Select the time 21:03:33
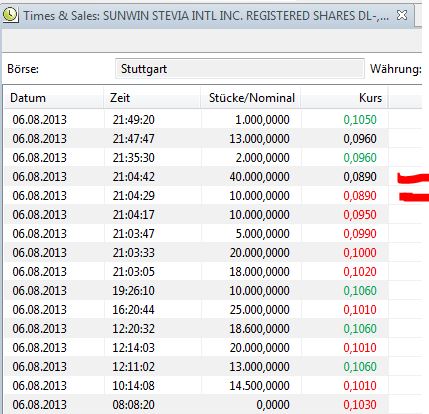The image size is (429, 414). click(134, 253)
